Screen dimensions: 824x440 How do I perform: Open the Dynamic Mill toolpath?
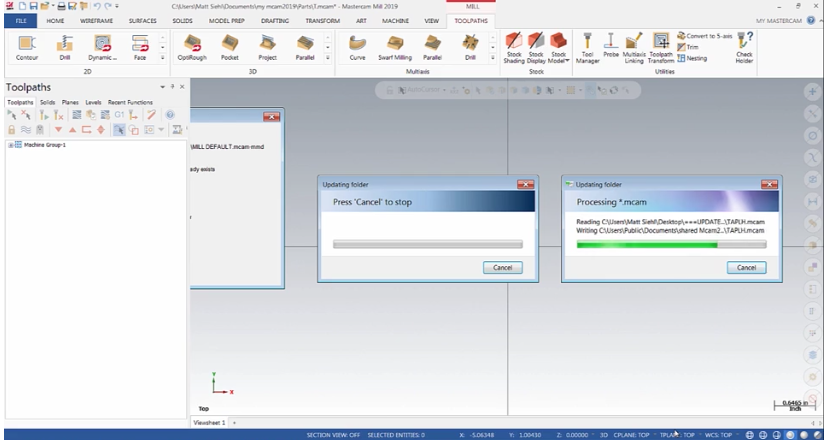click(x=102, y=47)
